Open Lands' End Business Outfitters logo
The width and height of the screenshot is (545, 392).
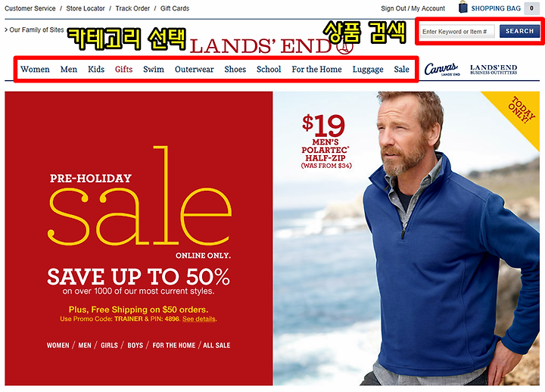tap(494, 70)
